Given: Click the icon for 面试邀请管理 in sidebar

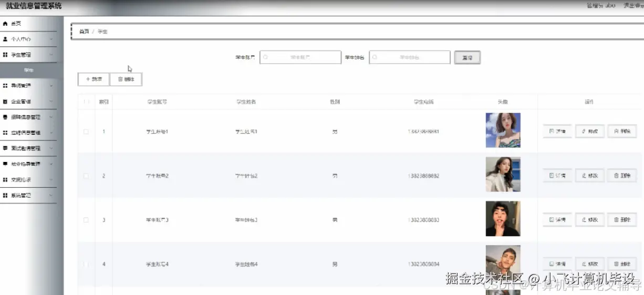Looking at the screenshot, I should 5,148.
